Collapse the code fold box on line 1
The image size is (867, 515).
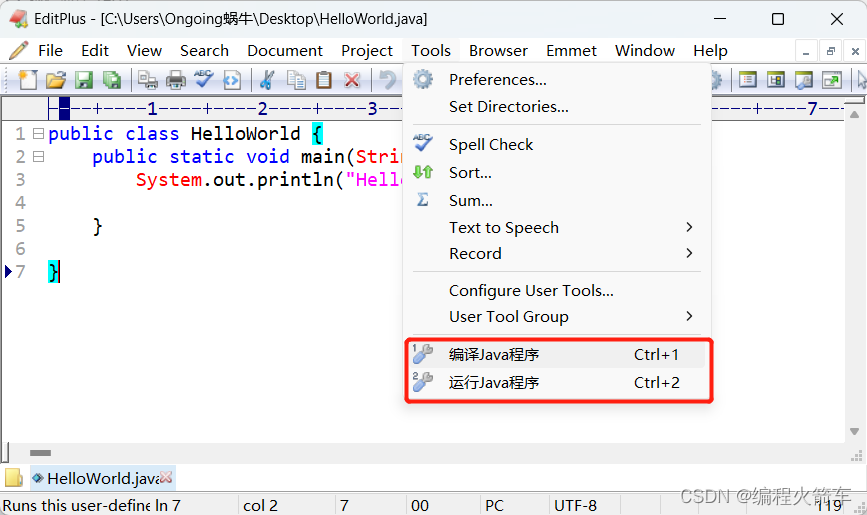[38, 133]
